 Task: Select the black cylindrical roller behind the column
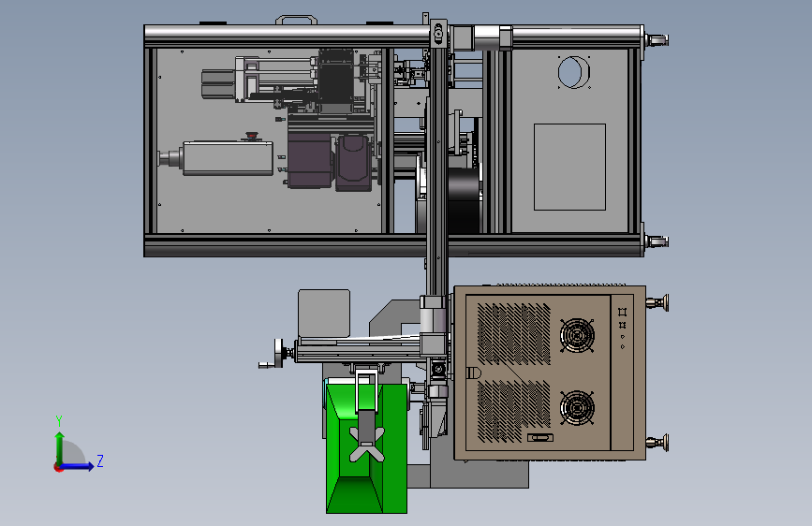click(464, 199)
